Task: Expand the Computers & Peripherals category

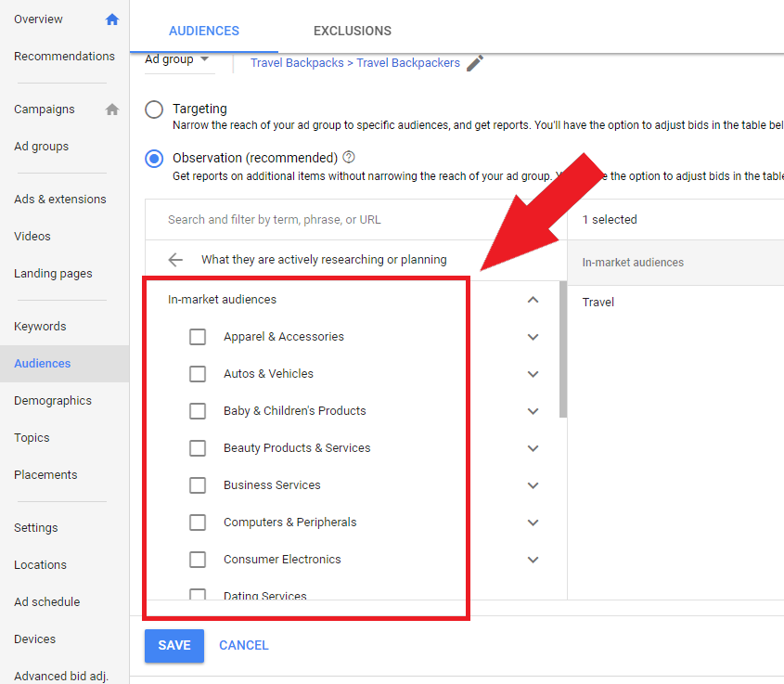Action: 533,523
